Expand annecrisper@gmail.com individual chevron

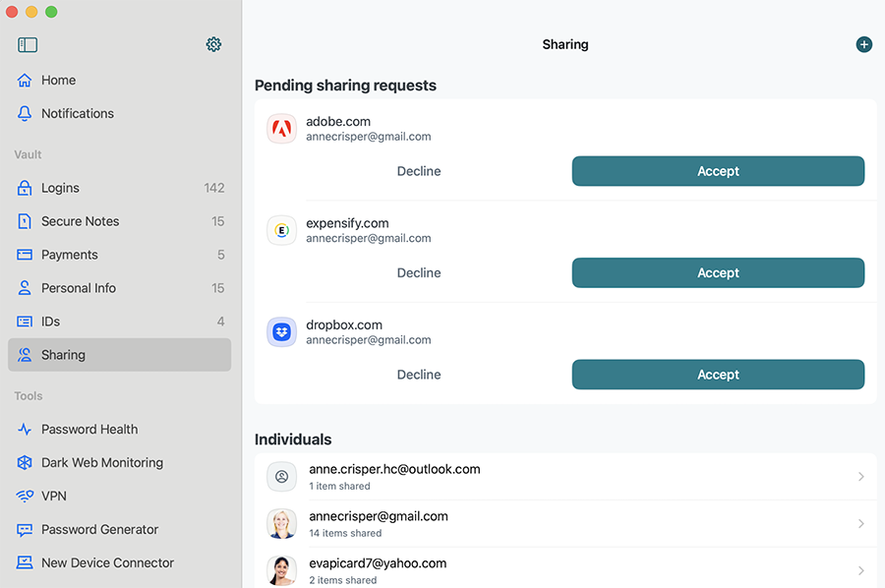pos(860,524)
